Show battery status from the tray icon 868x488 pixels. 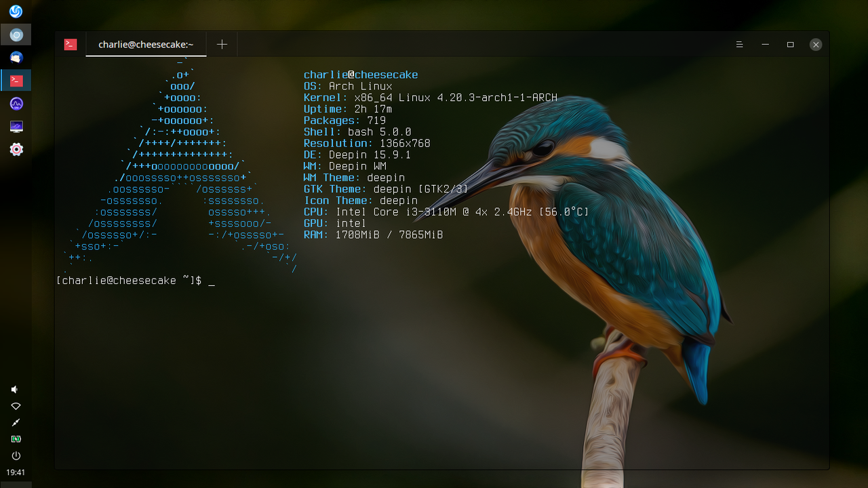tap(16, 439)
